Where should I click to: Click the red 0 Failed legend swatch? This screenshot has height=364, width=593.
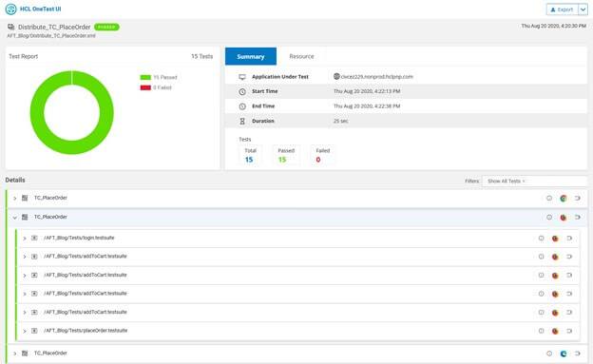click(145, 87)
